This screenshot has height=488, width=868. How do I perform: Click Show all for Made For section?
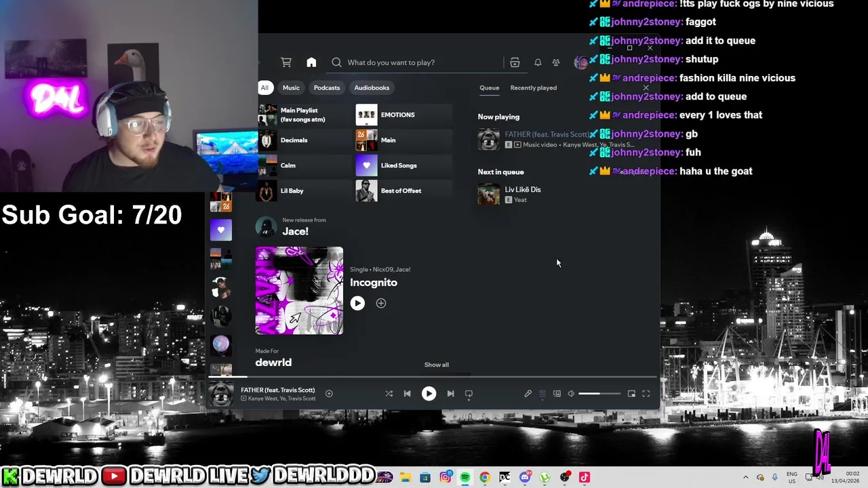point(437,365)
